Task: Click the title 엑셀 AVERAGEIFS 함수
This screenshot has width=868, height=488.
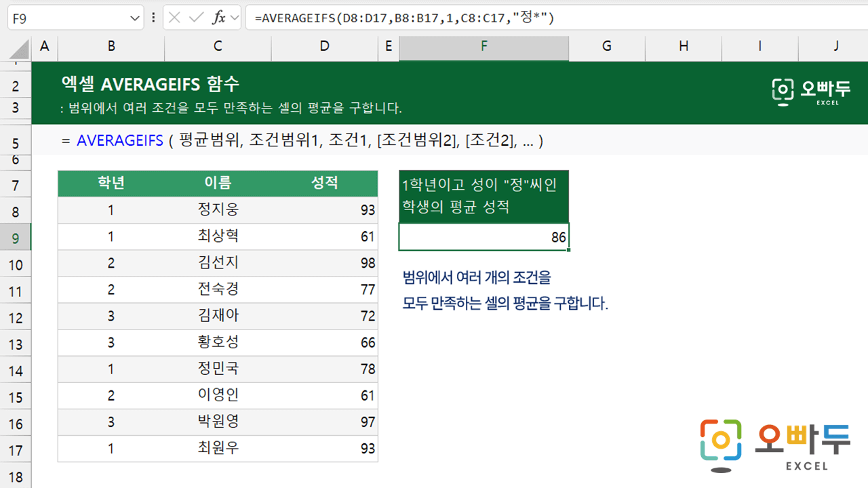Action: tap(150, 84)
